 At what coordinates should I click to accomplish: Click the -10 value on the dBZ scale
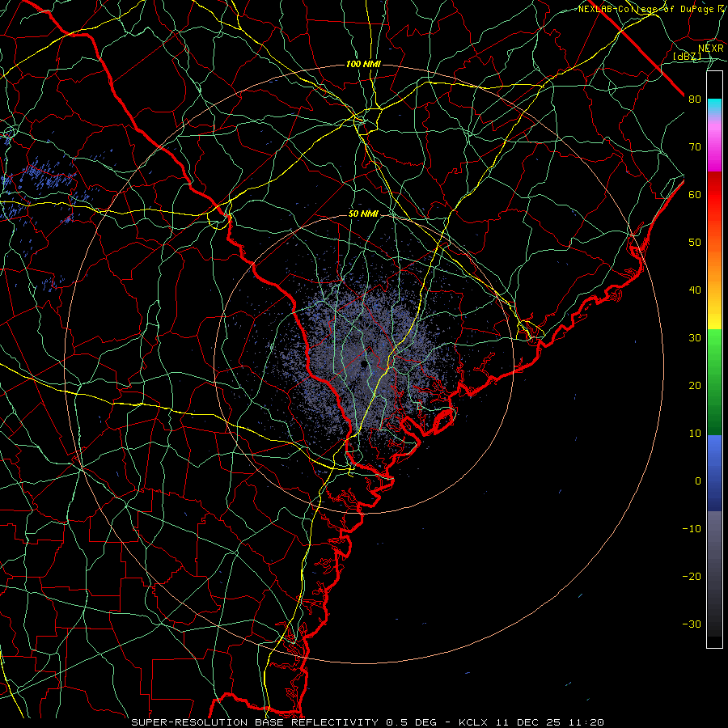tap(692, 529)
